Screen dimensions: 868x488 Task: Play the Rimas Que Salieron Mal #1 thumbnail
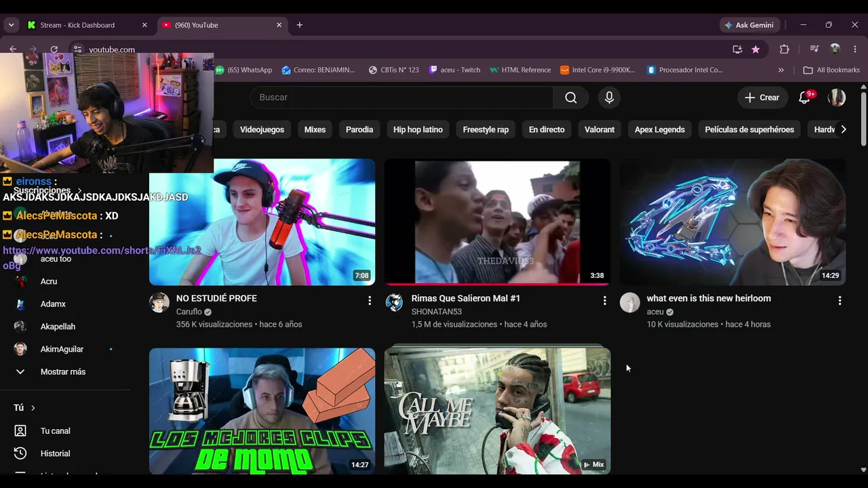(497, 222)
